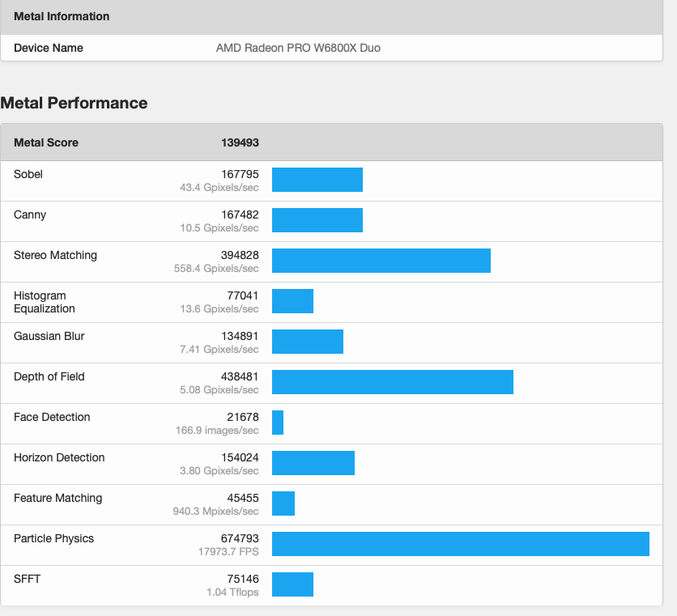Click the Histogram Equalization label

pyautogui.click(x=45, y=303)
